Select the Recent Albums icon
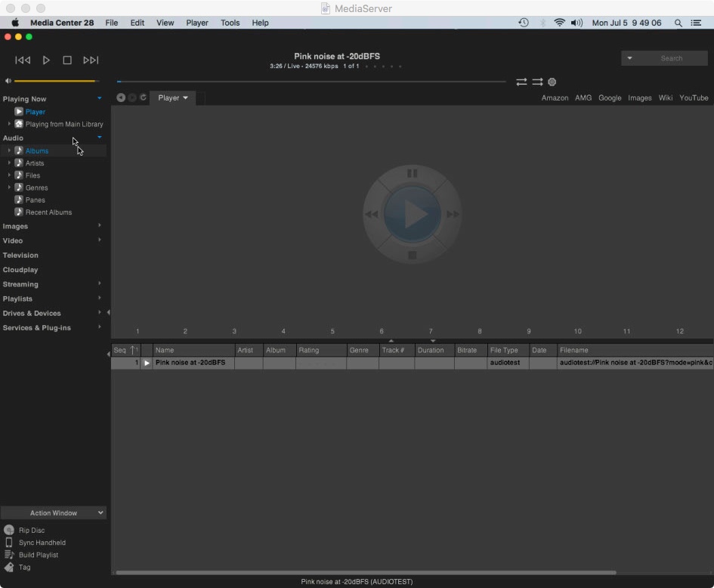Viewport: 714px width, 588px height. [19, 212]
